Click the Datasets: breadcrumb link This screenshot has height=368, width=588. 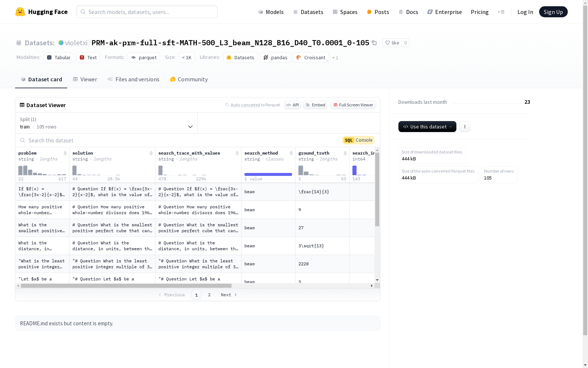[x=39, y=43]
